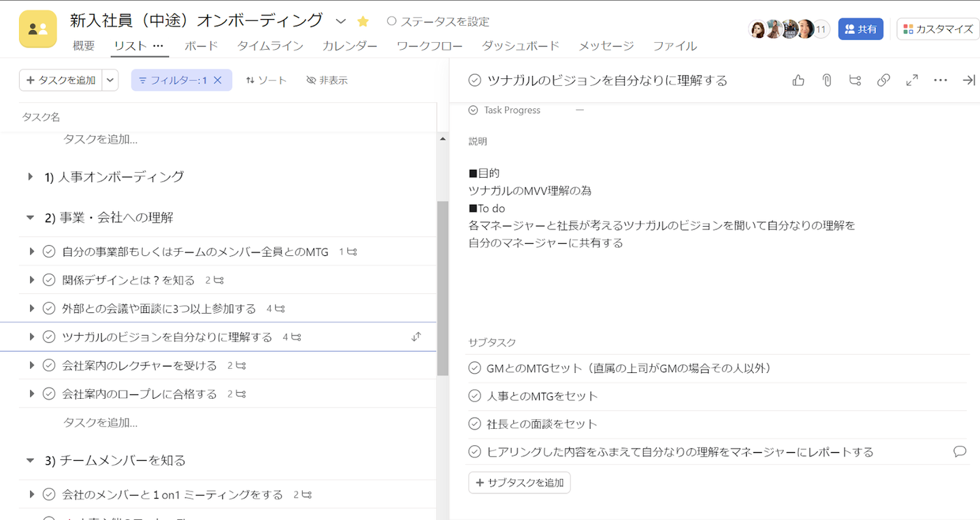Viewport: 980px width, 520px height.
Task: Open the ダッシュボード tab
Action: (521, 46)
